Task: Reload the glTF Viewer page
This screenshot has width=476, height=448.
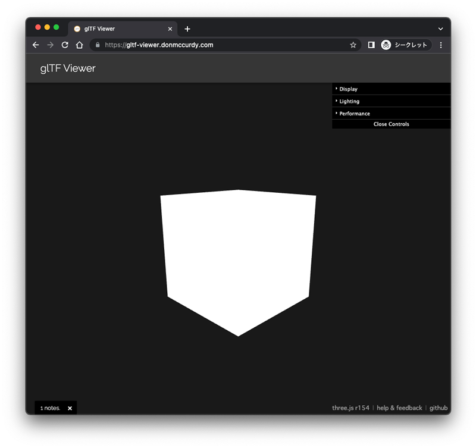Action: click(x=65, y=45)
